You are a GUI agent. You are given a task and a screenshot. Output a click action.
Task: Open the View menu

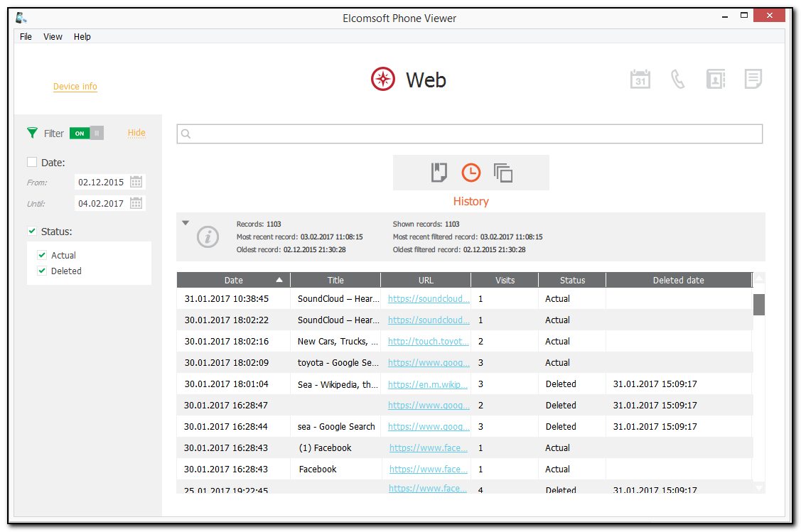point(53,37)
